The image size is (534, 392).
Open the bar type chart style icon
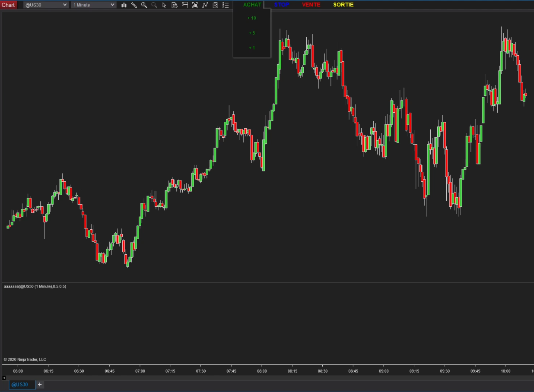coord(124,5)
